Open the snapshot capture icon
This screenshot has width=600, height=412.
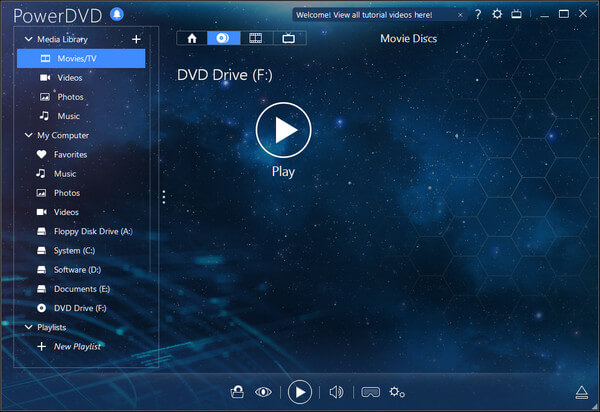tap(237, 392)
